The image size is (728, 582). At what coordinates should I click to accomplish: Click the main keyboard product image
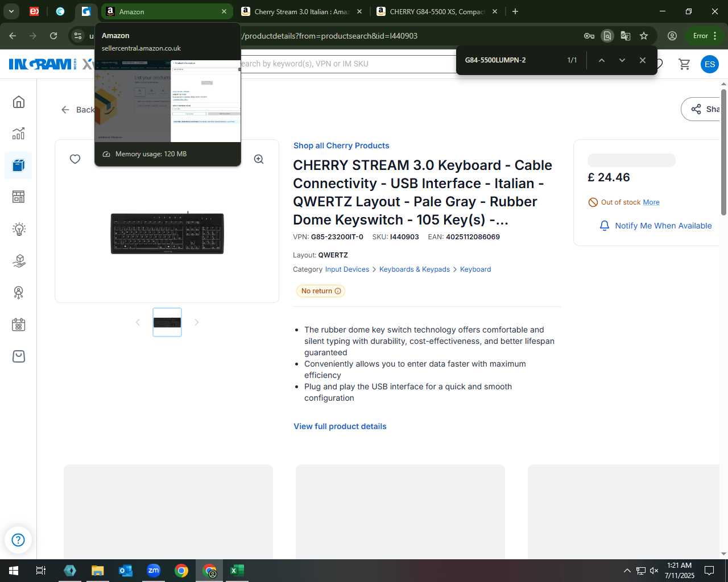coord(167,233)
